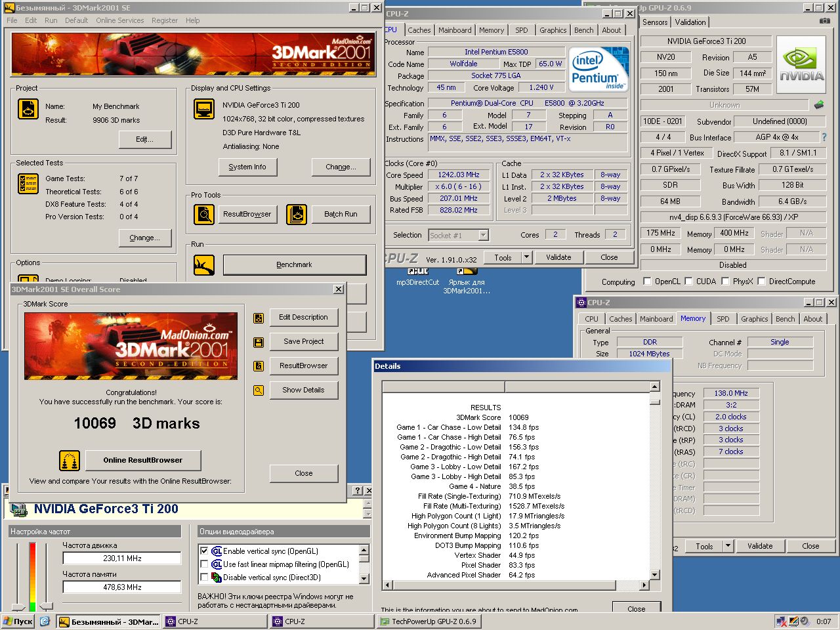Click the icon beside Edit Description
The height and width of the screenshot is (630, 840).
(x=259, y=318)
